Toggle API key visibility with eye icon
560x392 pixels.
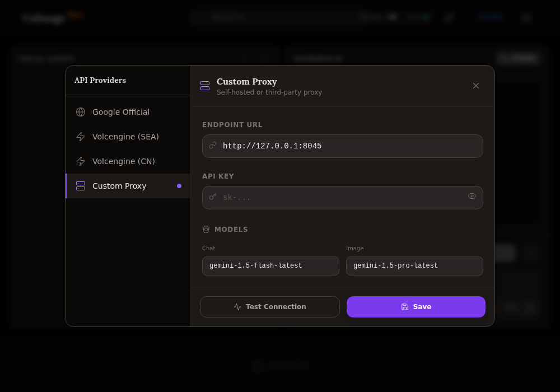pyautogui.click(x=472, y=196)
